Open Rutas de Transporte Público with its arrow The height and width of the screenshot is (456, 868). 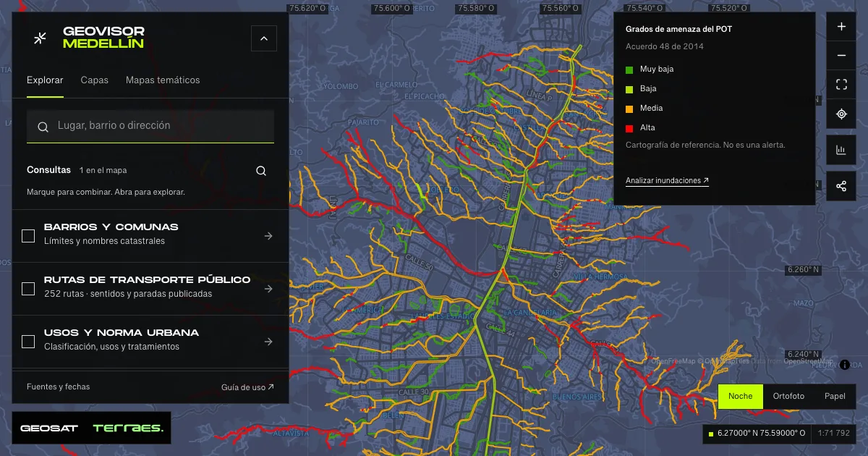coord(268,289)
